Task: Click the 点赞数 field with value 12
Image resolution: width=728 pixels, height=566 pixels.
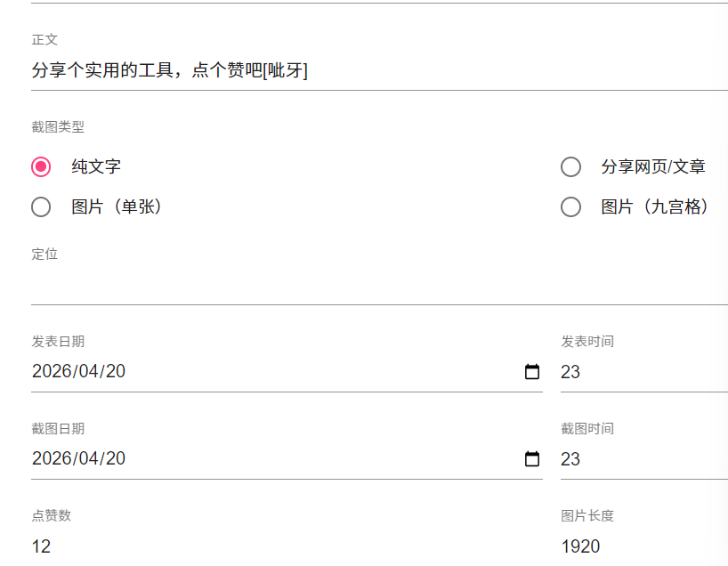Action: coord(267,546)
